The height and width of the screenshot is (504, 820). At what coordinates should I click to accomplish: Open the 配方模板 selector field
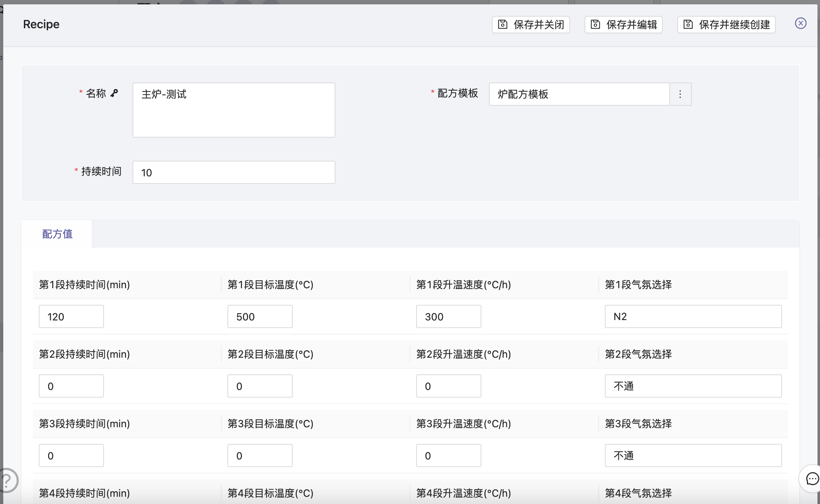[579, 94]
